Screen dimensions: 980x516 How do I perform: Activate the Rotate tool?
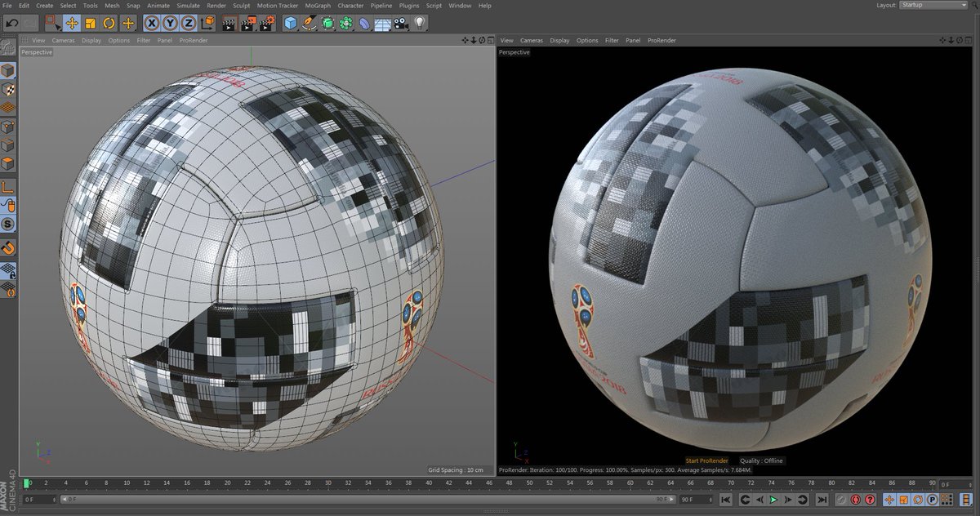109,23
